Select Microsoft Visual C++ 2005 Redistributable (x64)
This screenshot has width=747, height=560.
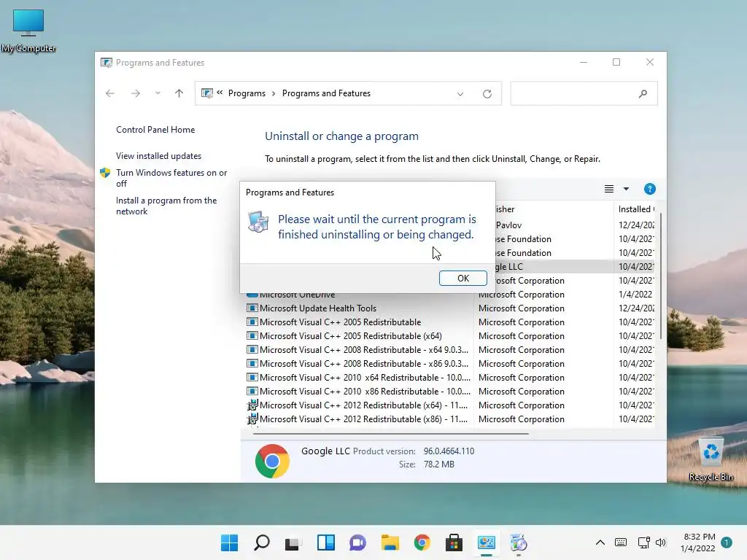point(450,335)
